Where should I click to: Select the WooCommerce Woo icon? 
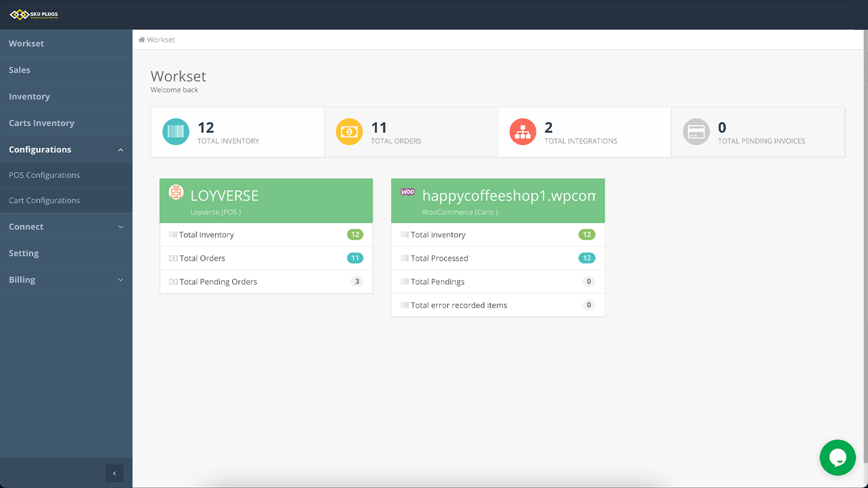click(x=407, y=192)
